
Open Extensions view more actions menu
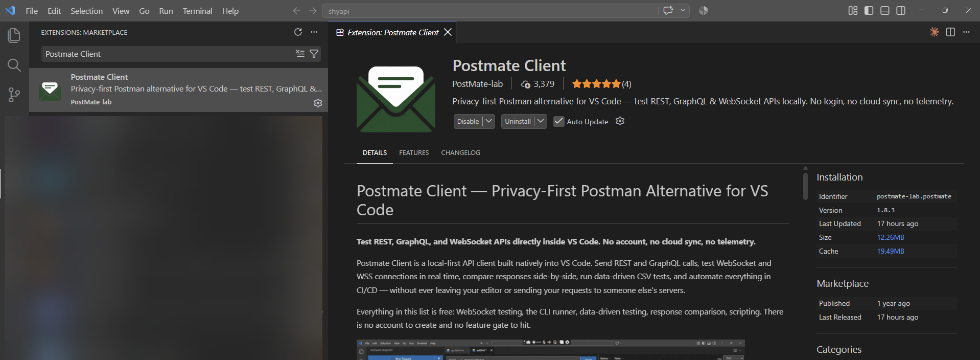[x=314, y=32]
